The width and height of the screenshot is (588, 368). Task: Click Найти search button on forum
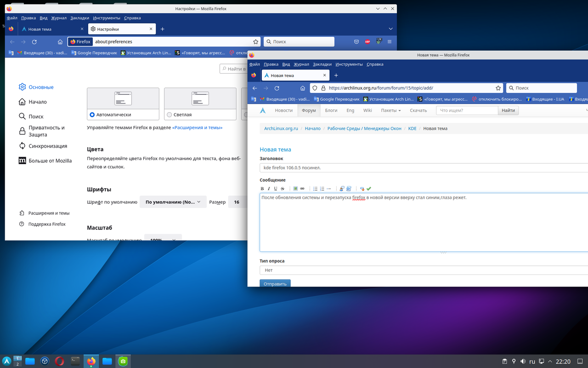(508, 110)
